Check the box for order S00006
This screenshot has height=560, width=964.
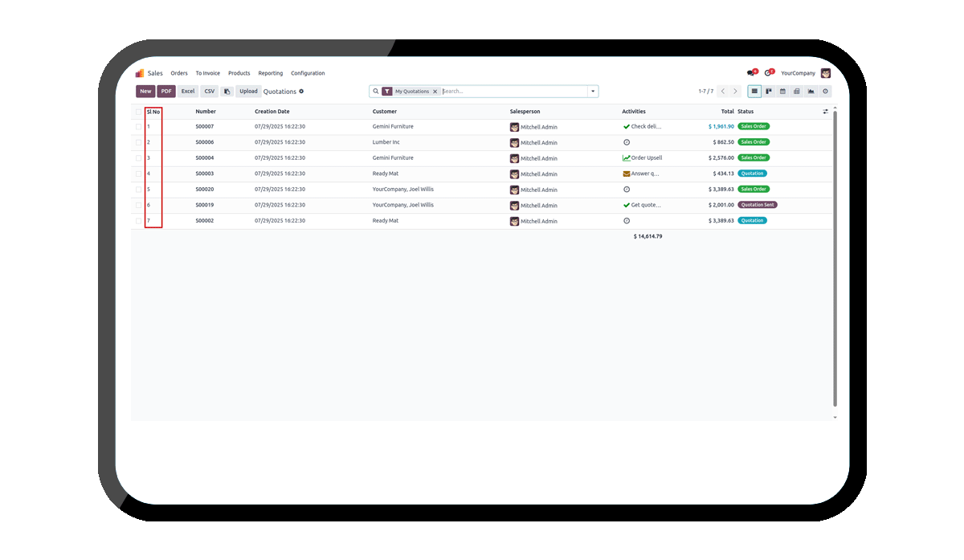click(138, 142)
